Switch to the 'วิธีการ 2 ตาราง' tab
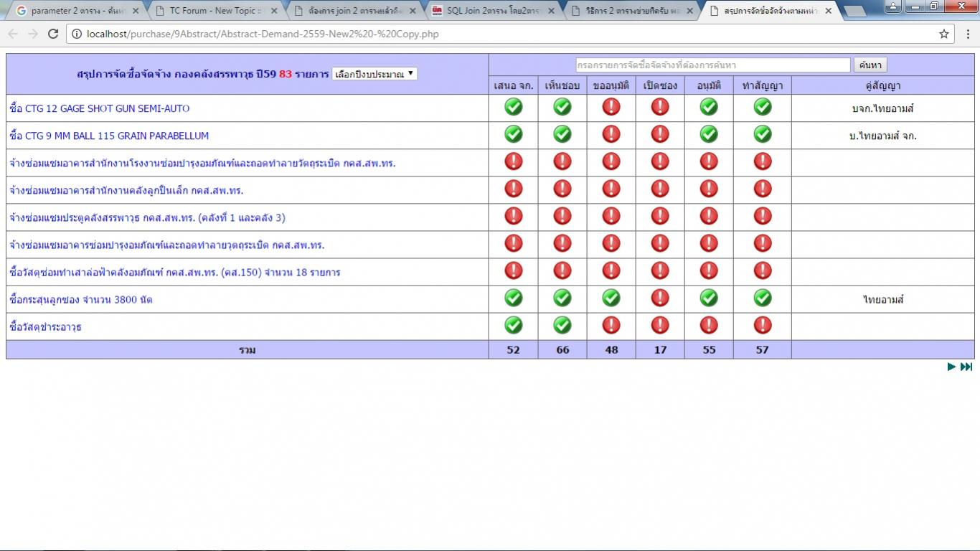Viewport: 980px width, 551px height. coord(633,11)
